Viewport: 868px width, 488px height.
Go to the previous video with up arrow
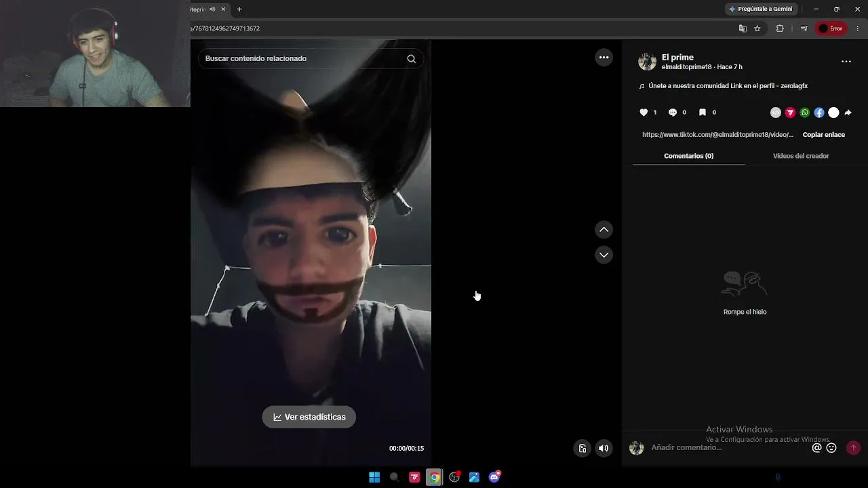tap(604, 230)
